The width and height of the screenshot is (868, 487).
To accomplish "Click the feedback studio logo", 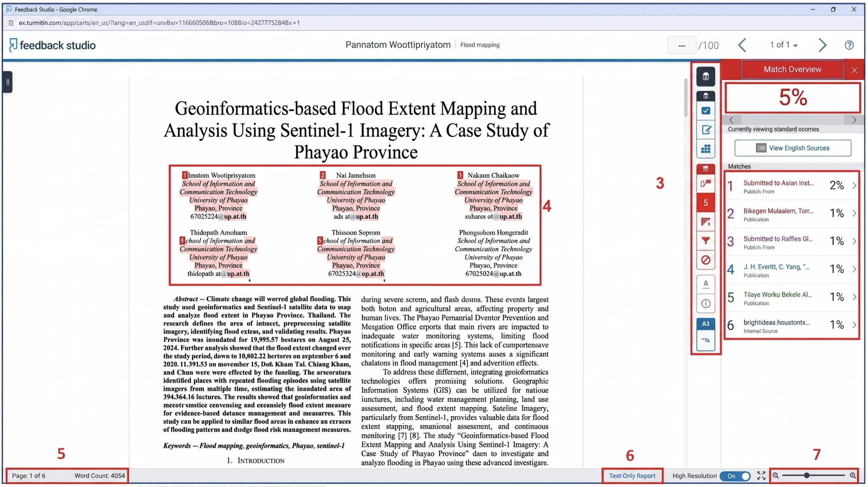I will click(52, 45).
